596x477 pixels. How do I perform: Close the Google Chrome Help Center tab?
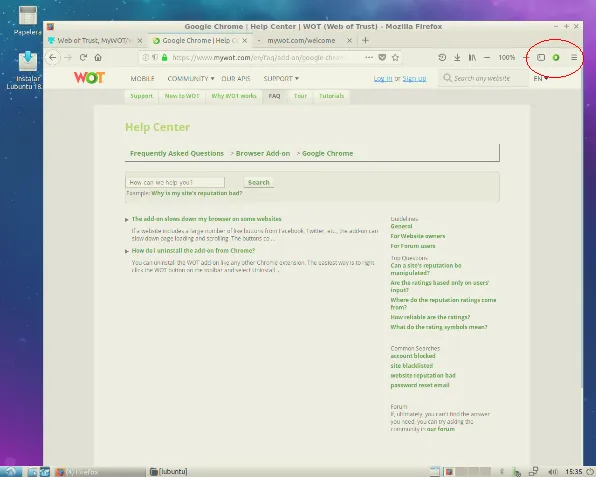[x=245, y=40]
